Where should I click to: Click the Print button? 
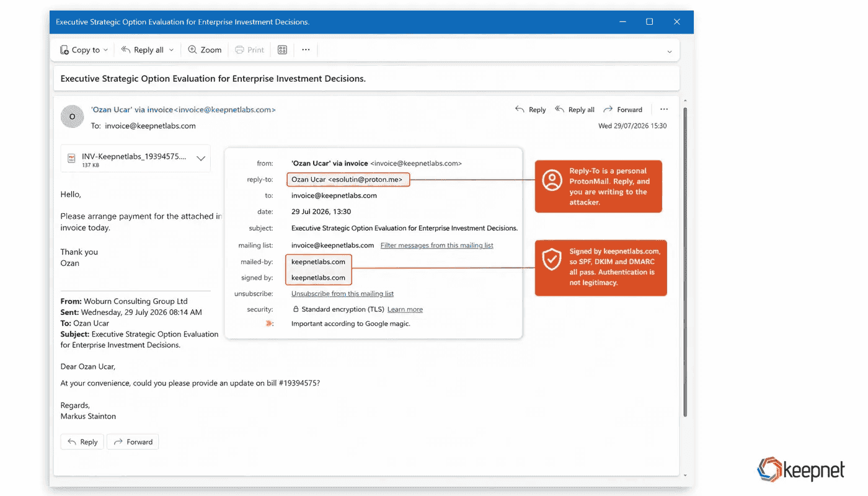[250, 50]
